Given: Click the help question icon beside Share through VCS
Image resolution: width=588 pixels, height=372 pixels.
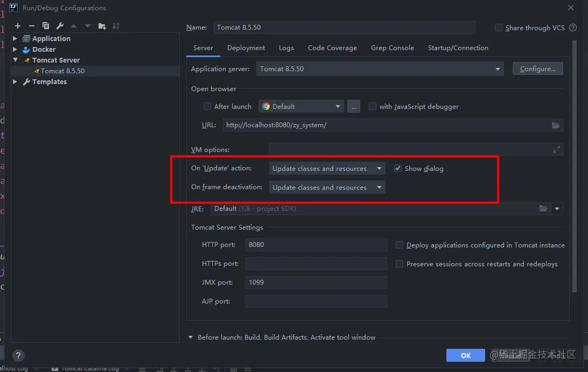Looking at the screenshot, I should tap(573, 27).
